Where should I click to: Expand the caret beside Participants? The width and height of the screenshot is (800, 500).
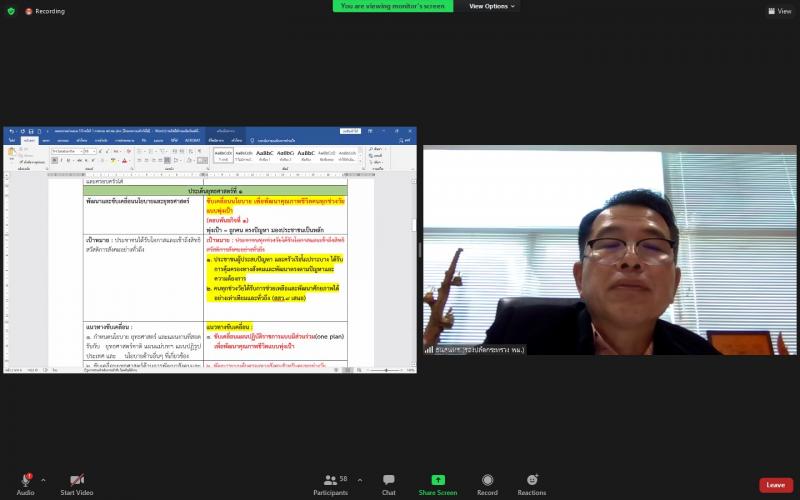point(360,480)
